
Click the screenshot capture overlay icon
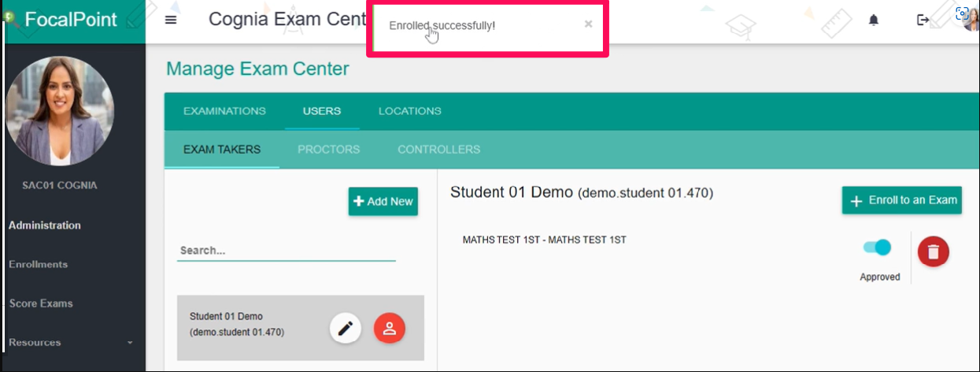click(962, 13)
